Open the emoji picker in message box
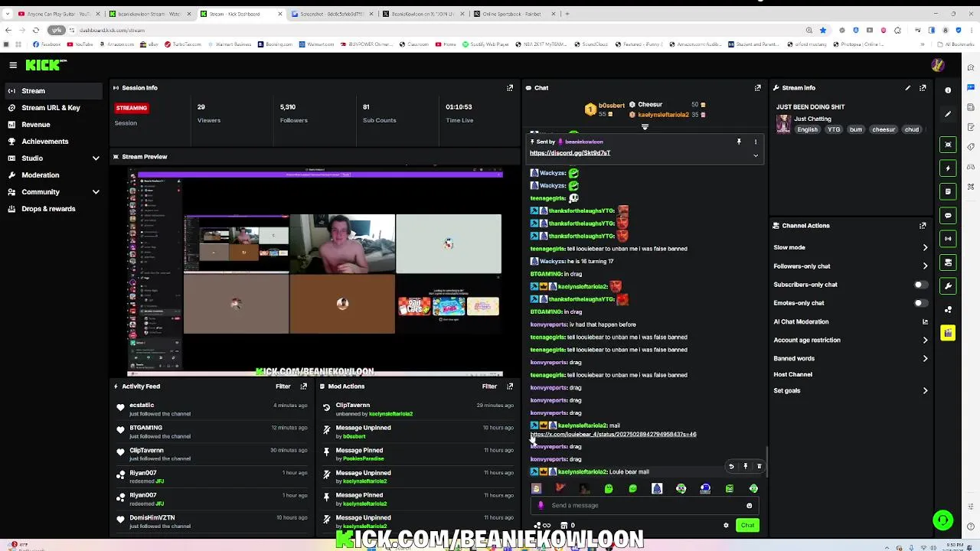The width and height of the screenshot is (980, 551). point(750,505)
